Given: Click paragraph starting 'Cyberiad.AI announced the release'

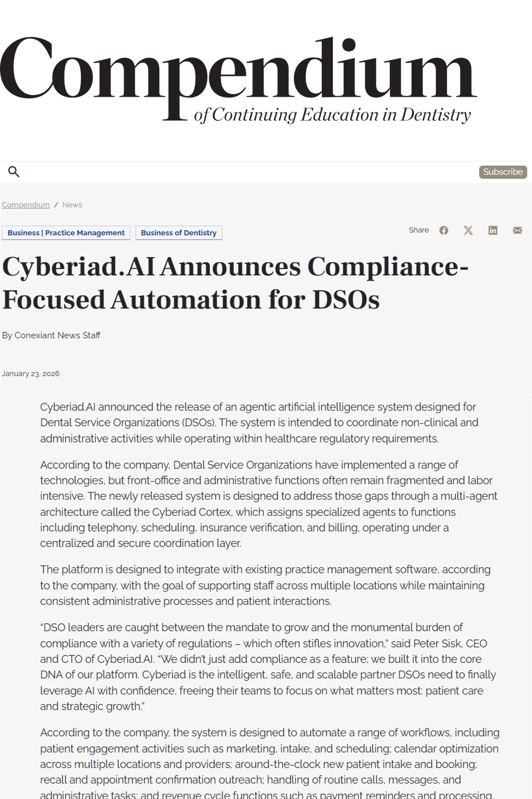Looking at the screenshot, I should [x=259, y=422].
